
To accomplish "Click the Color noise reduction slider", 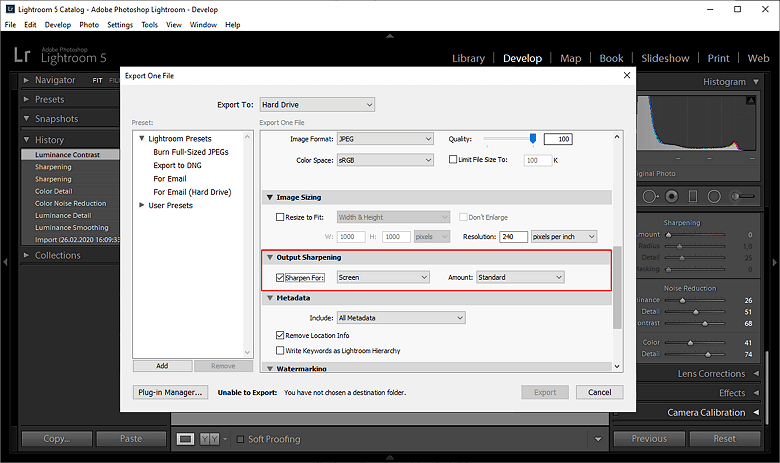I will click(695, 343).
